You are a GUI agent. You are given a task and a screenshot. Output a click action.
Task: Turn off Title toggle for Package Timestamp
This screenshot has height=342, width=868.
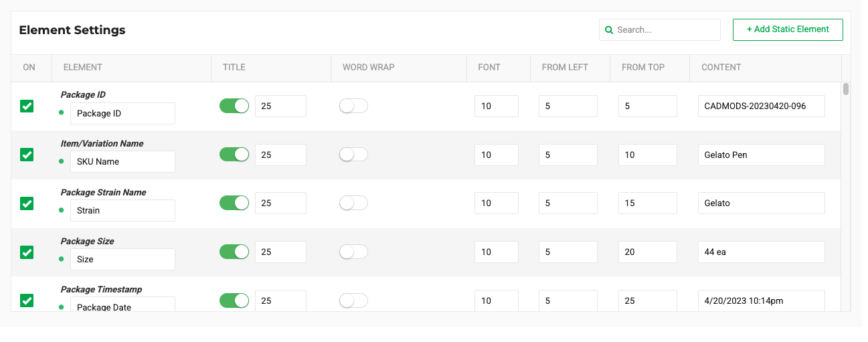pos(234,301)
